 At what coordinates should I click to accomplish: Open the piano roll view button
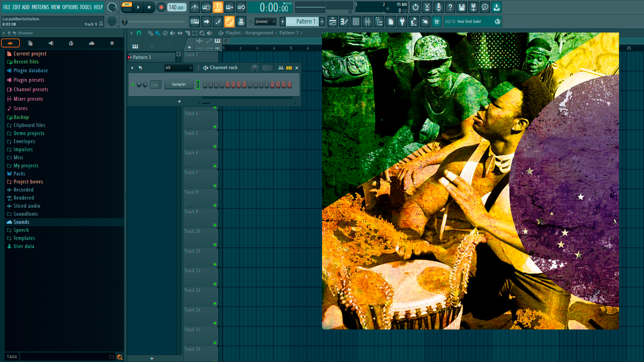point(344,21)
